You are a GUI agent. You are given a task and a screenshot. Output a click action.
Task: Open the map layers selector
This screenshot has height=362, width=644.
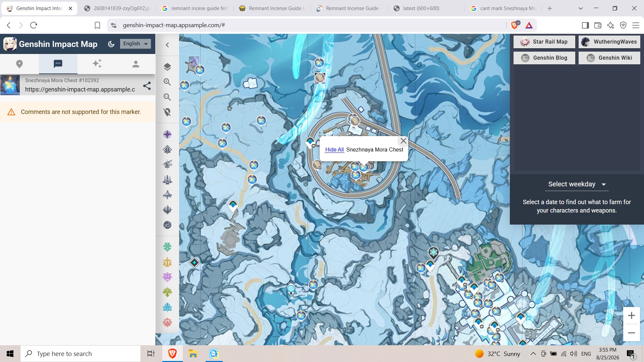(167, 67)
